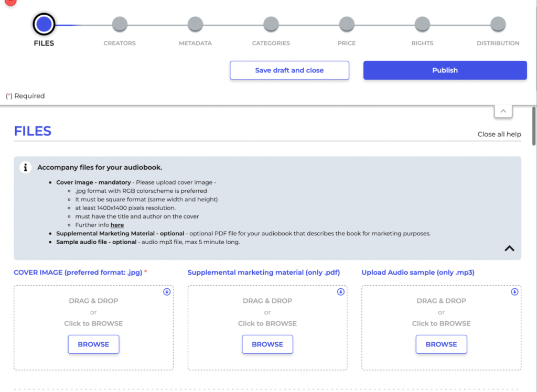This screenshot has height=392, width=537.
Task: Click the audio sample drop zone text
Action: 442,312
